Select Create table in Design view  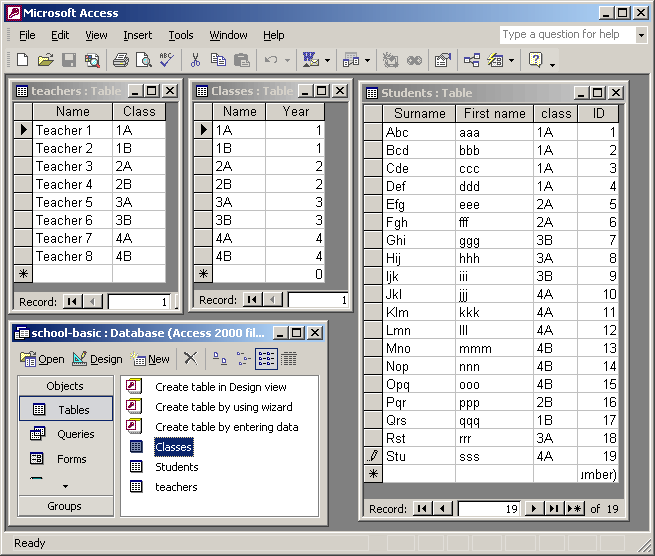[221, 387]
